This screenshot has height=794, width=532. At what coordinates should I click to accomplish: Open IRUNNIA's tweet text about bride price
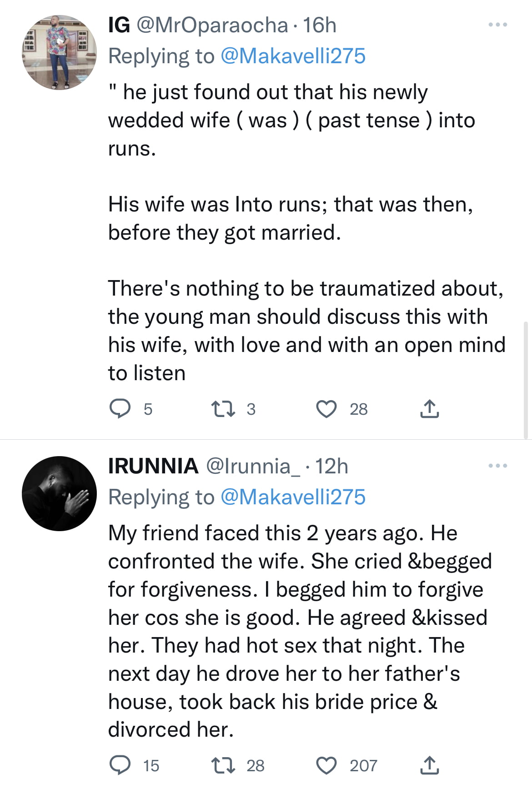pyautogui.click(x=300, y=631)
